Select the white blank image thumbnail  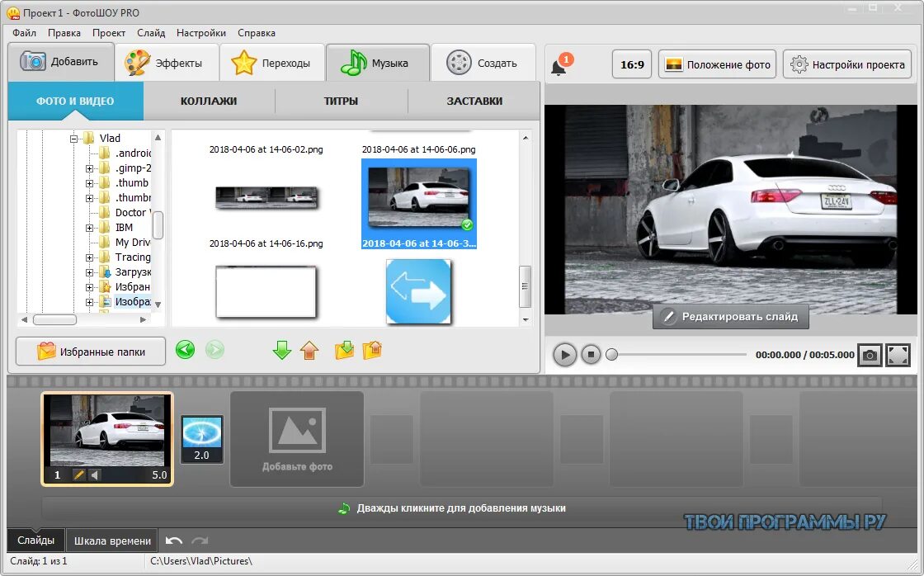pyautogui.click(x=266, y=292)
